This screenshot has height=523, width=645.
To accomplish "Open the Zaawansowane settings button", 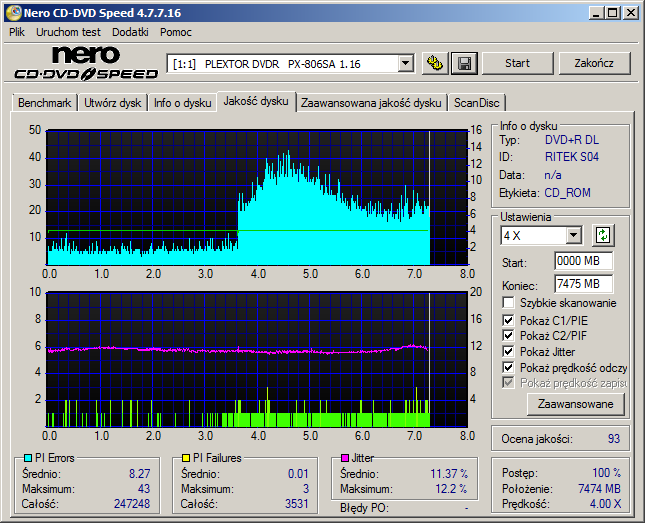I will point(575,404).
